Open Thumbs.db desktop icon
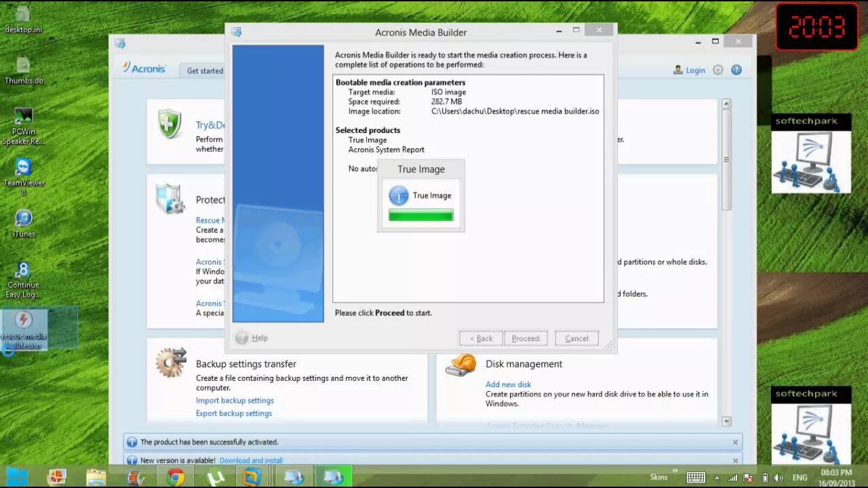The width and height of the screenshot is (868, 488). [x=23, y=70]
